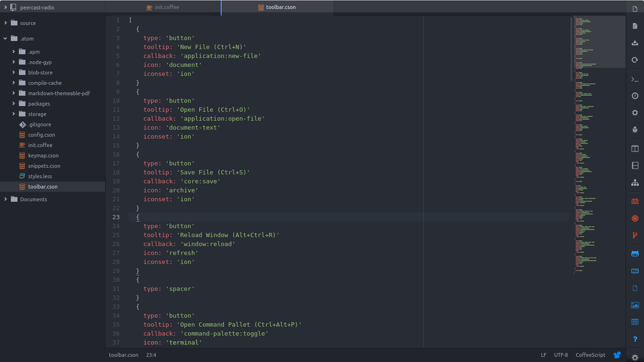Click the blue document icon in toolbar
644x362 pixels.
click(x=635, y=288)
